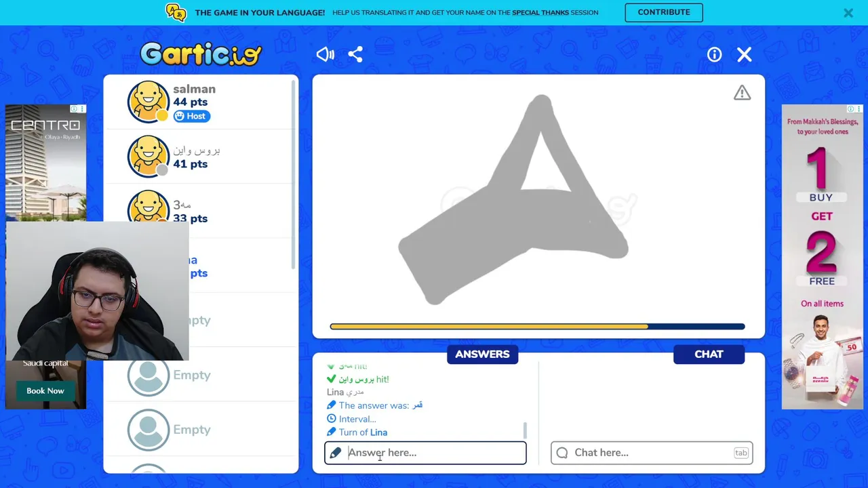This screenshot has height=488, width=868.
Task: Click the answers list scrollbar
Action: [x=525, y=430]
